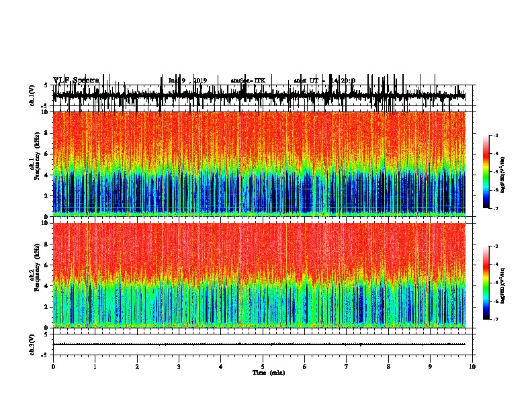Viewport: 532px width, 411px height.
Task: Click the '-7' label on ch.2 colorbar
Action: (496, 320)
